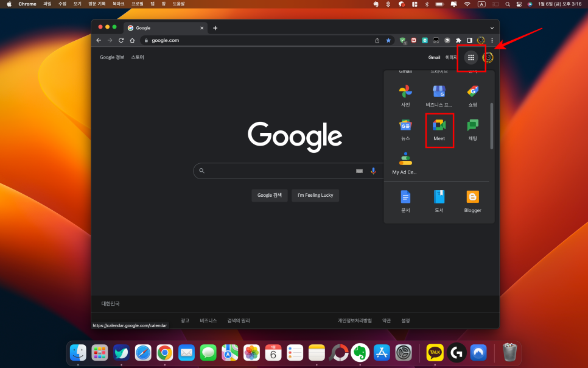Image resolution: width=588 pixels, height=368 pixels.
Task: Open the 방문 기록 menu
Action: [97, 4]
